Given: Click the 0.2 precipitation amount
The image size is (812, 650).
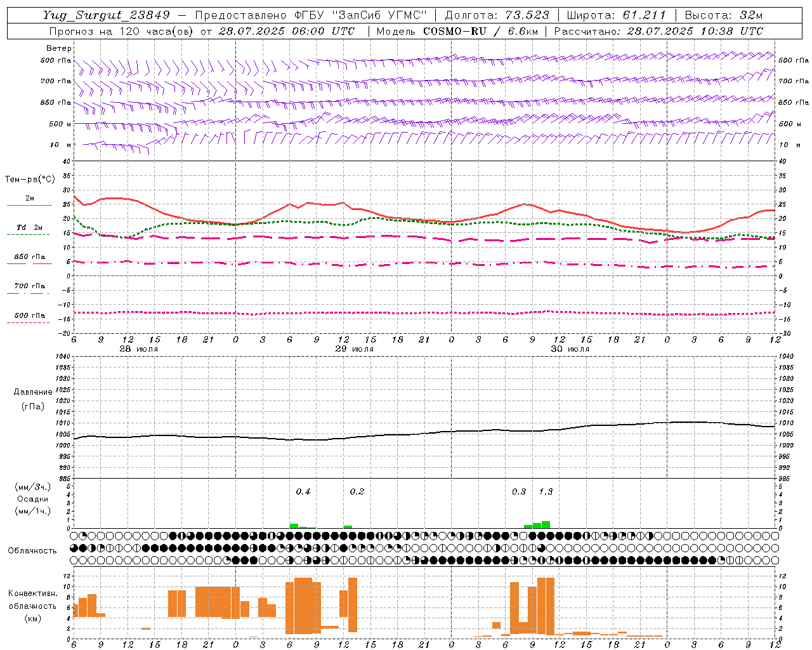Looking at the screenshot, I should pos(357,492).
